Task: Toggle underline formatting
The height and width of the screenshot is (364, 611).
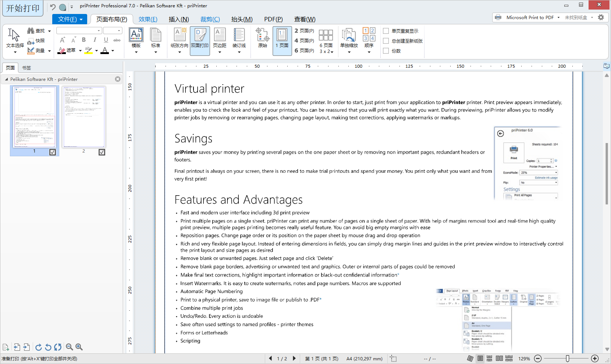Action: point(106,40)
